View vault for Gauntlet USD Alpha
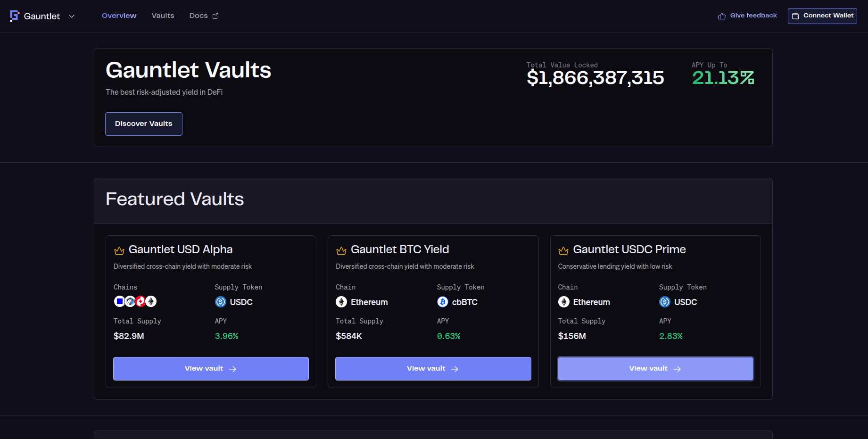The width and height of the screenshot is (868, 439). point(211,369)
